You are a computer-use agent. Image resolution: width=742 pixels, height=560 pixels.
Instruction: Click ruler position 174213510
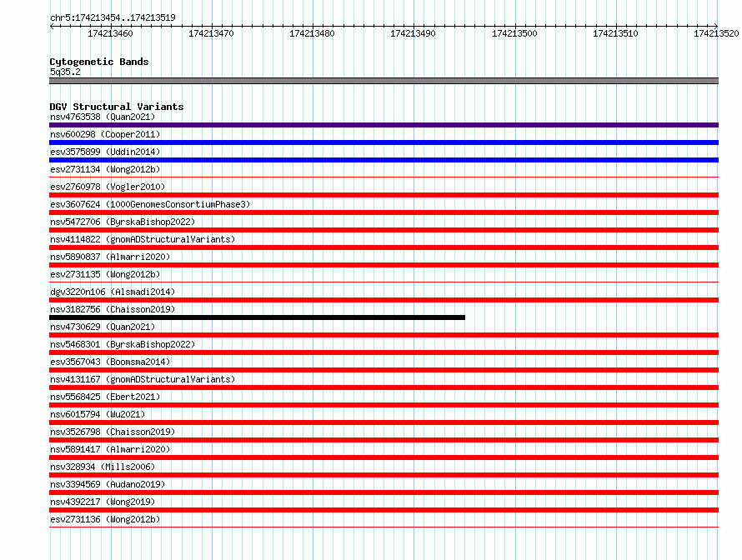tap(615, 33)
